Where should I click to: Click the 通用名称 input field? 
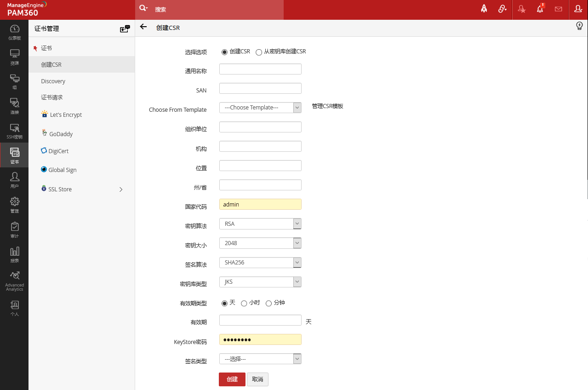click(x=260, y=69)
